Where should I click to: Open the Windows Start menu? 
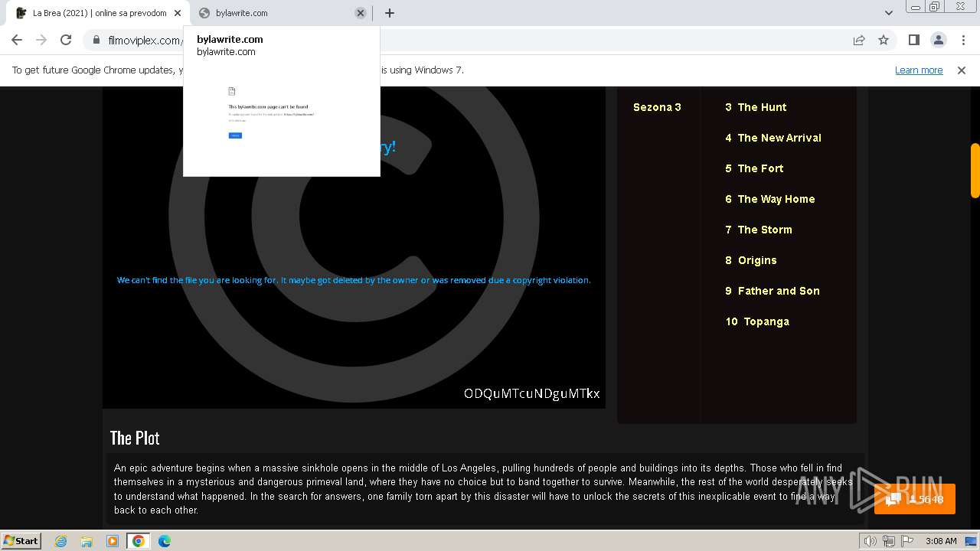pos(21,540)
